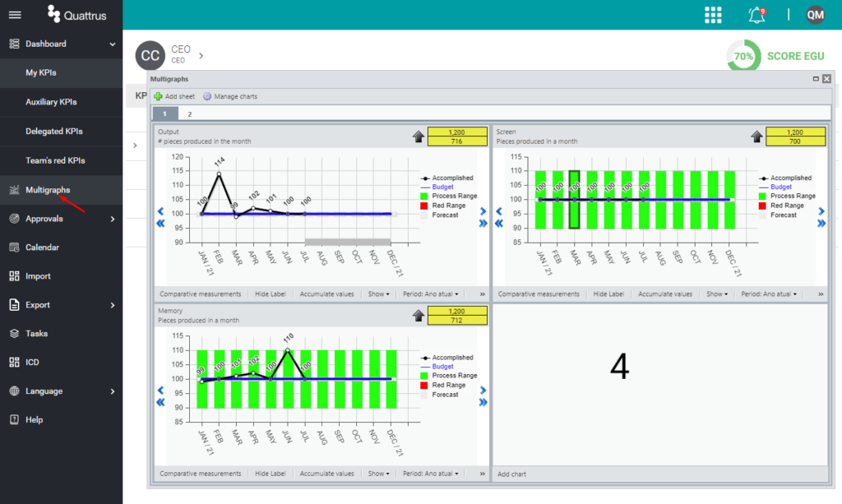The width and height of the screenshot is (842, 504).
Task: Toggle Comparative measurements on Output chart
Action: point(201,294)
